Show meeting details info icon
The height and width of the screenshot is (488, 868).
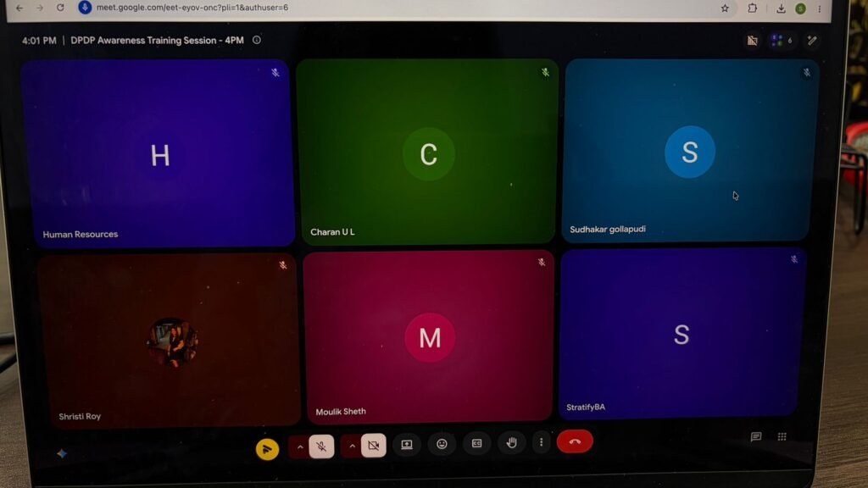(x=257, y=40)
